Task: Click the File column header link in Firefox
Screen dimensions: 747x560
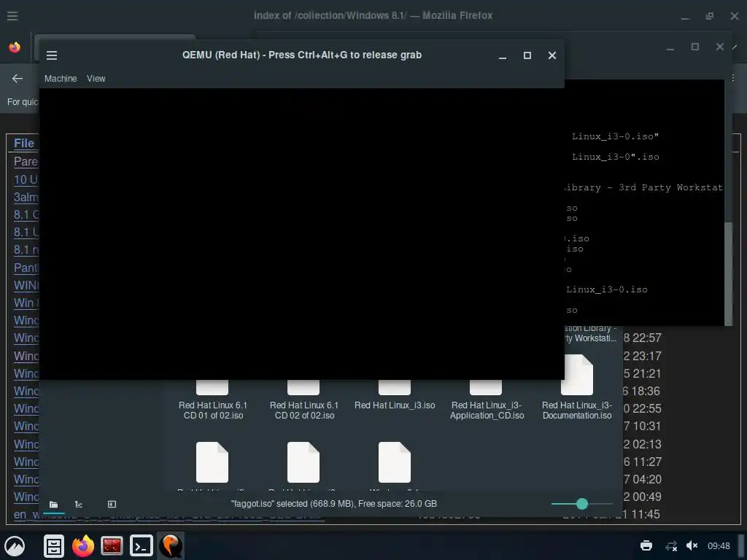Action: pos(24,144)
